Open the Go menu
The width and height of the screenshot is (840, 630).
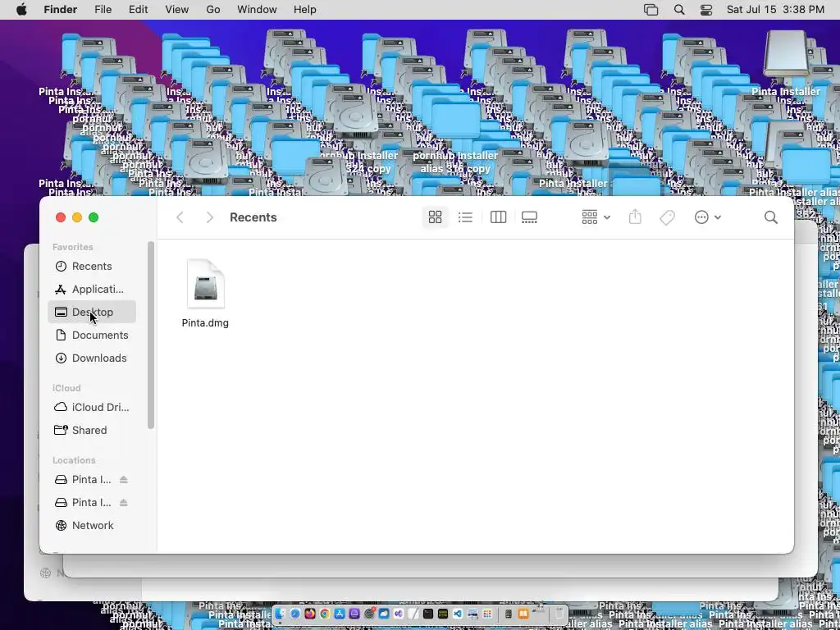(213, 10)
